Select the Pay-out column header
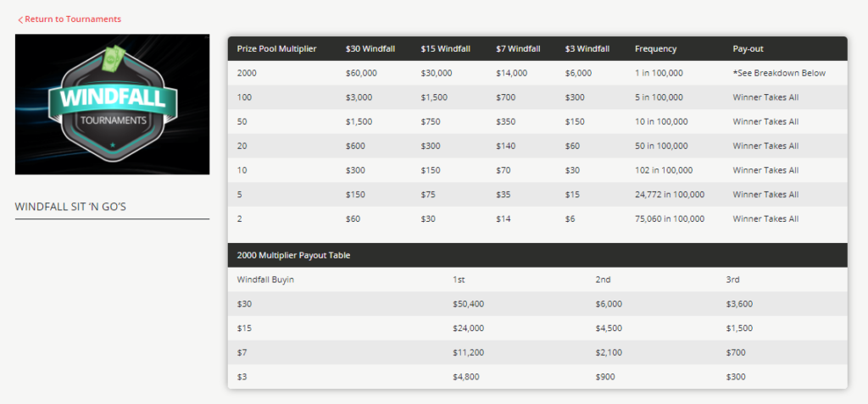The image size is (868, 404). (748, 49)
